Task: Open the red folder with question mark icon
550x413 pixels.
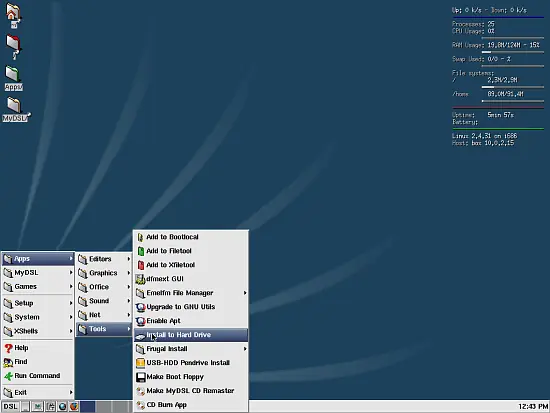Action: [x=14, y=46]
